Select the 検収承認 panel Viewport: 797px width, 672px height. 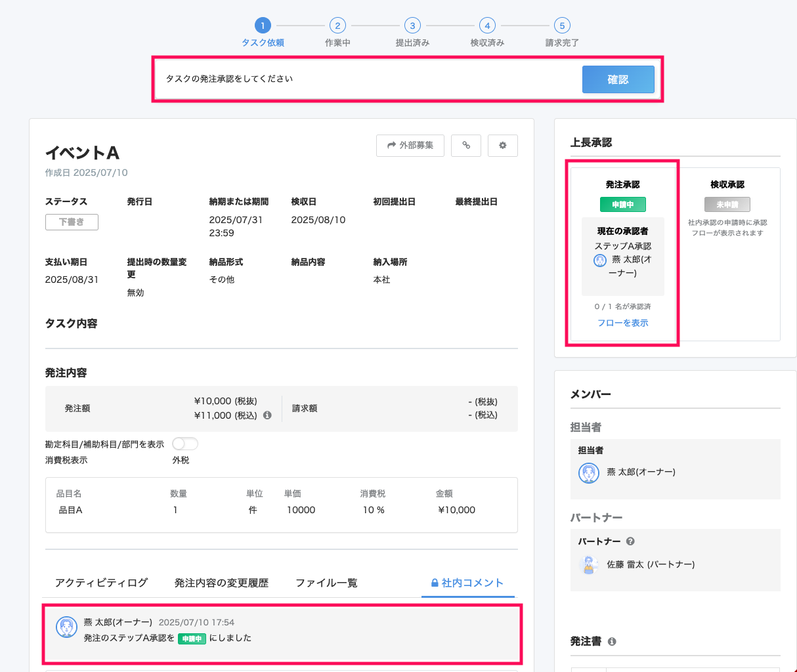pos(727,254)
